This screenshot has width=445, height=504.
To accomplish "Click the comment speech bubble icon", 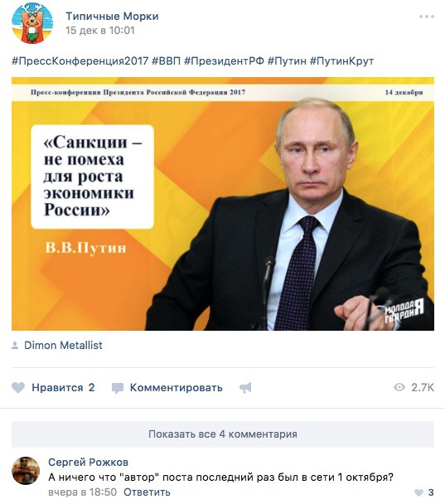I will (118, 388).
